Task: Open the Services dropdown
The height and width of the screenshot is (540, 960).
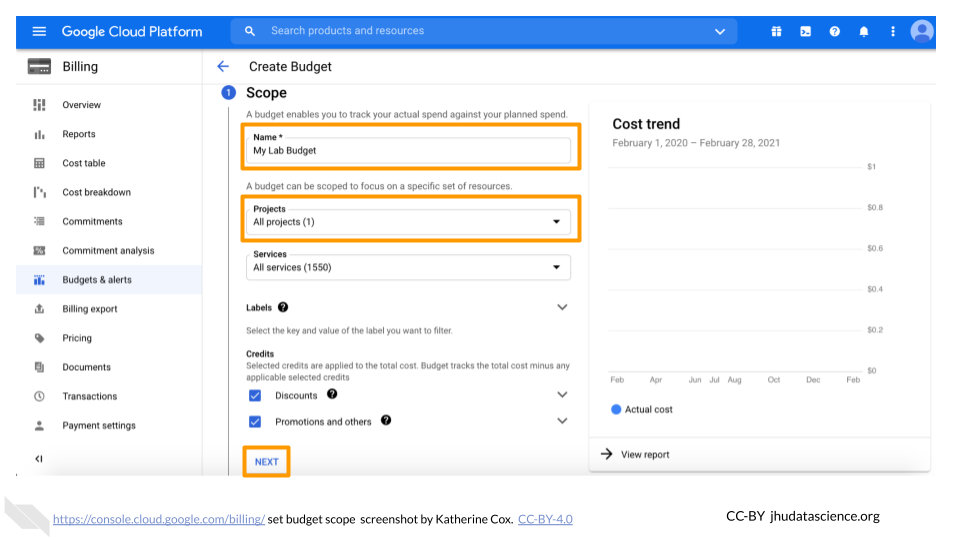Action: (x=408, y=268)
